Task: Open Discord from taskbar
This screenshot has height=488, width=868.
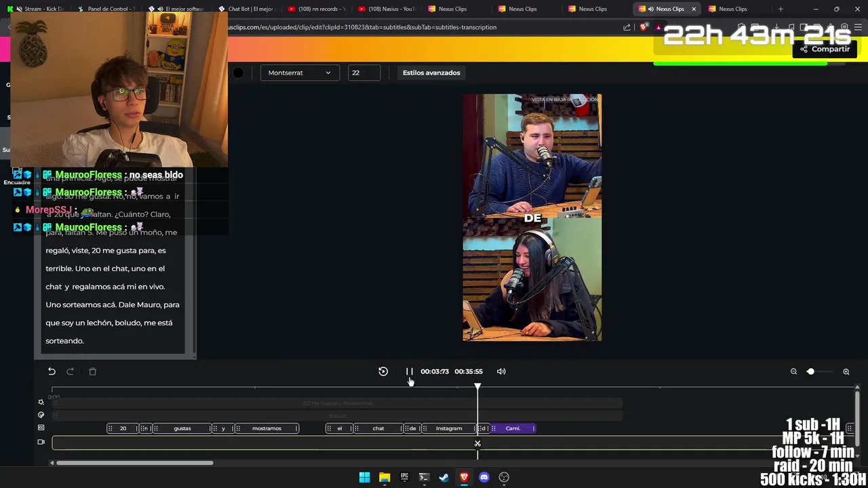Action: [x=484, y=477]
